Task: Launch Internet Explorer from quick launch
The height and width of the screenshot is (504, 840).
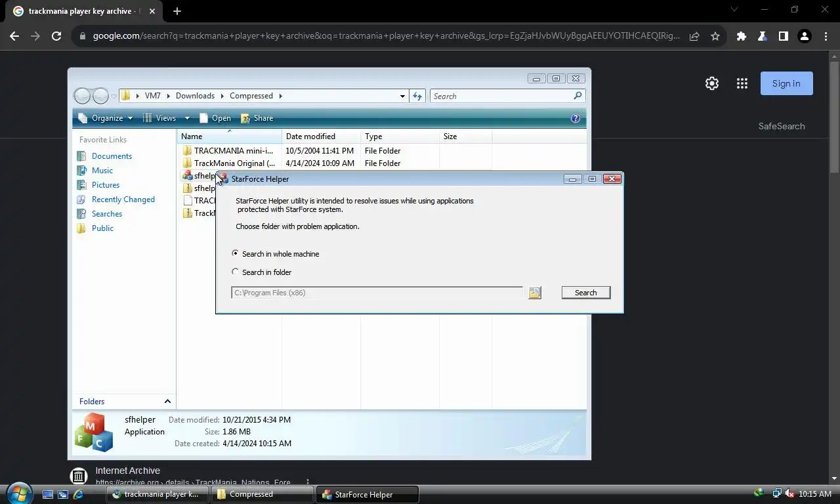Action: pyautogui.click(x=79, y=494)
